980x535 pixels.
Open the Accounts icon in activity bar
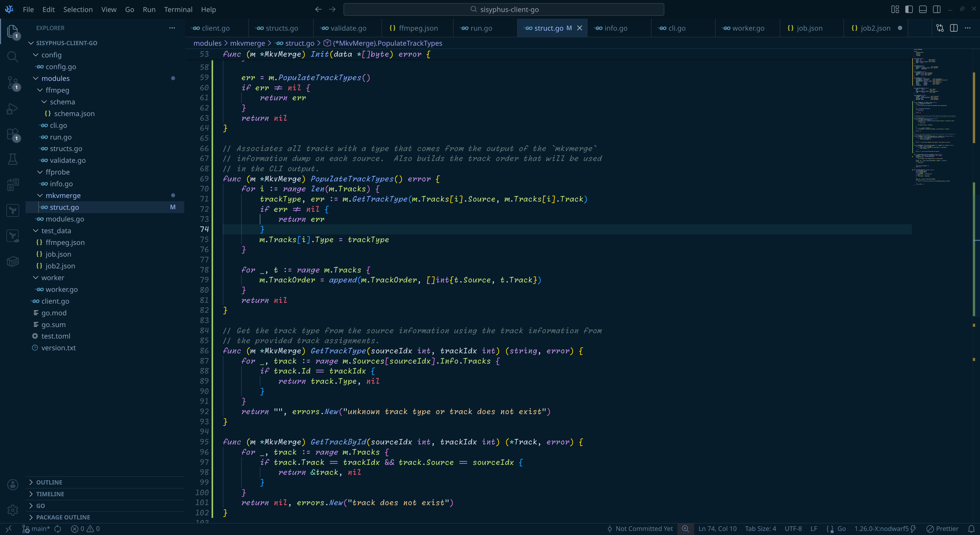point(13,484)
